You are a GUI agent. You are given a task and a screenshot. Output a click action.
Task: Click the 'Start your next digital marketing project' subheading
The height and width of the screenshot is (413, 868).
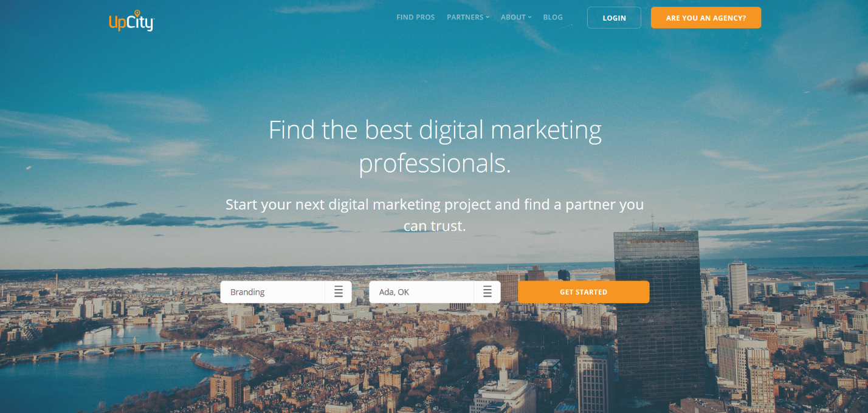pos(435,215)
